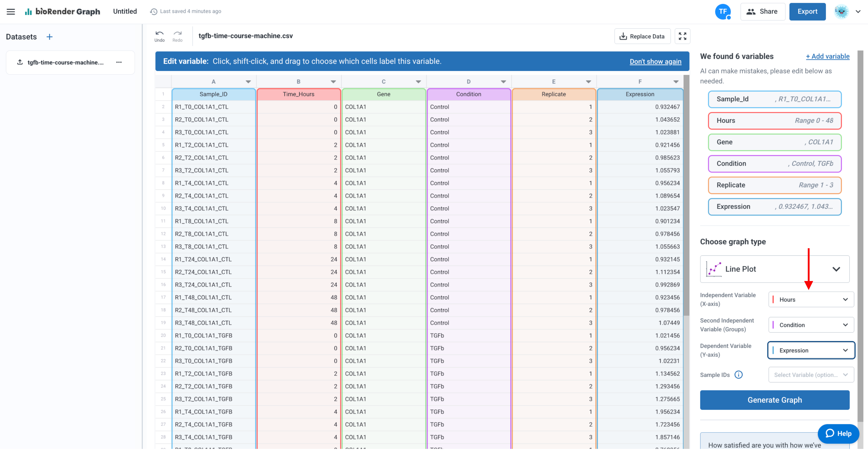Screen dimensions: 868x452
Task: Open column E dropdown arrow
Action: [x=588, y=82]
